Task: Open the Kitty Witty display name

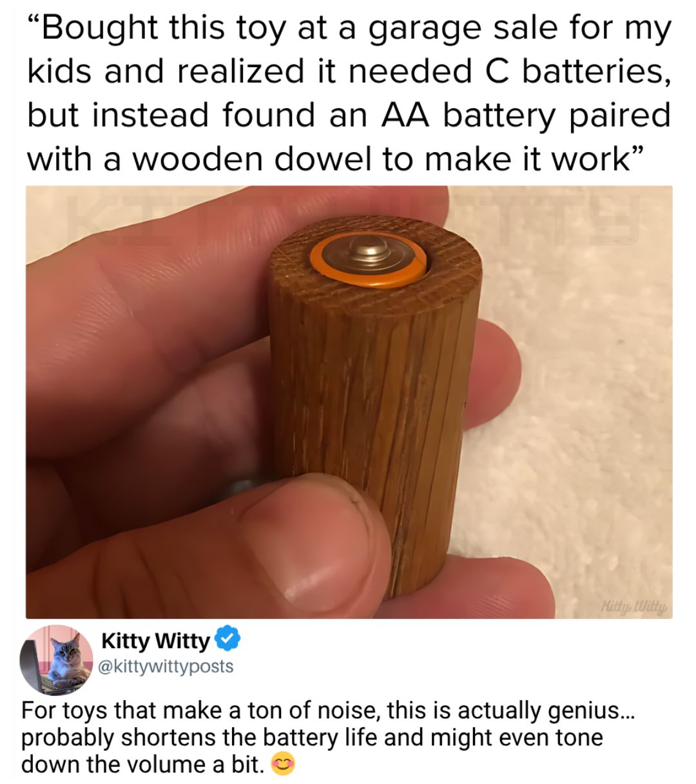Action: pos(156,641)
